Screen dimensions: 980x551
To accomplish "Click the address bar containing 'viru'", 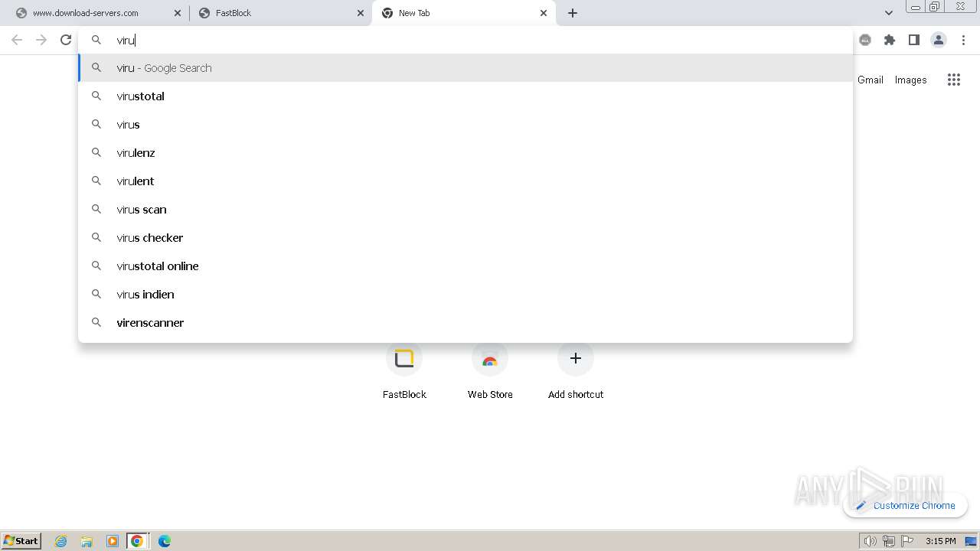I will tap(465, 40).
